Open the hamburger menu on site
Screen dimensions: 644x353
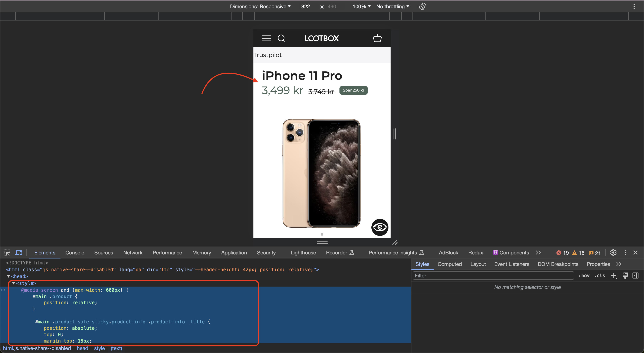(266, 38)
